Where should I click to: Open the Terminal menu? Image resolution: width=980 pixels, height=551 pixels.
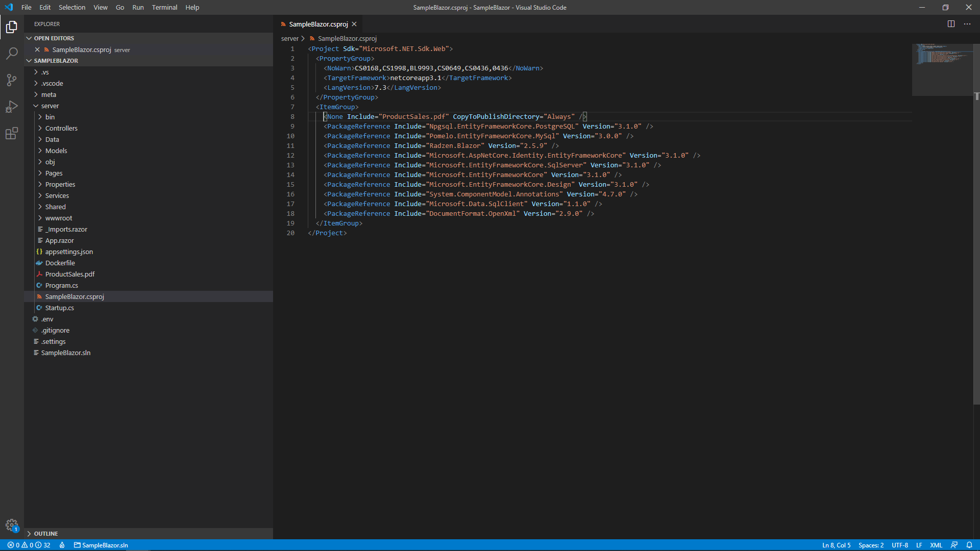tap(164, 7)
